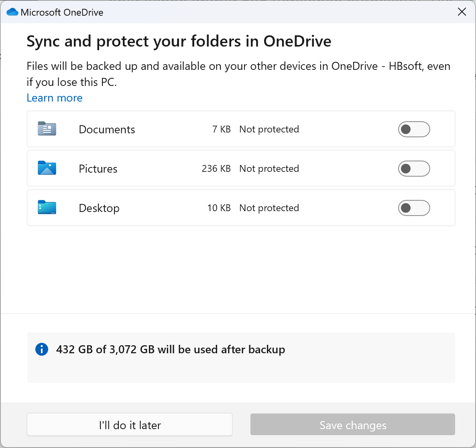The width and height of the screenshot is (476, 448).
Task: Click the blue info icon beside storage usage
Action: click(42, 349)
